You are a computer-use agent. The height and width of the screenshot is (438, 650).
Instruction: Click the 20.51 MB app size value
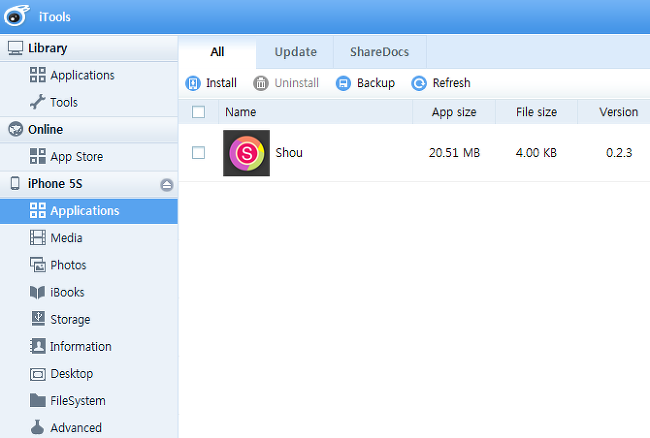[454, 152]
